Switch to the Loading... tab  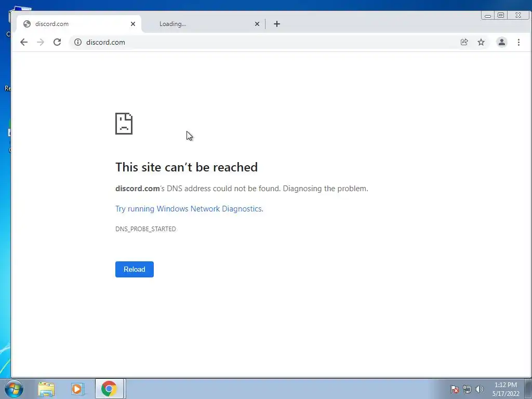(204, 24)
